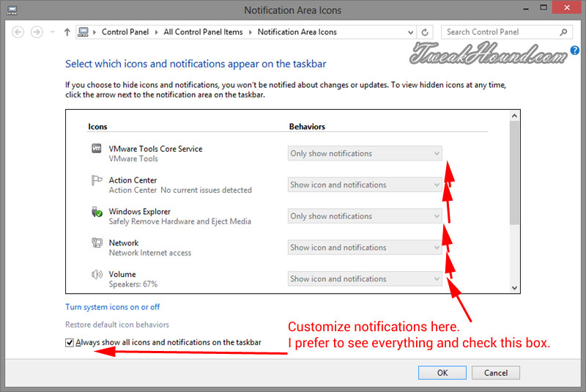Click "Safely Remove Hardware and Eject Media" text
The width and height of the screenshot is (586, 392).
coord(179,221)
